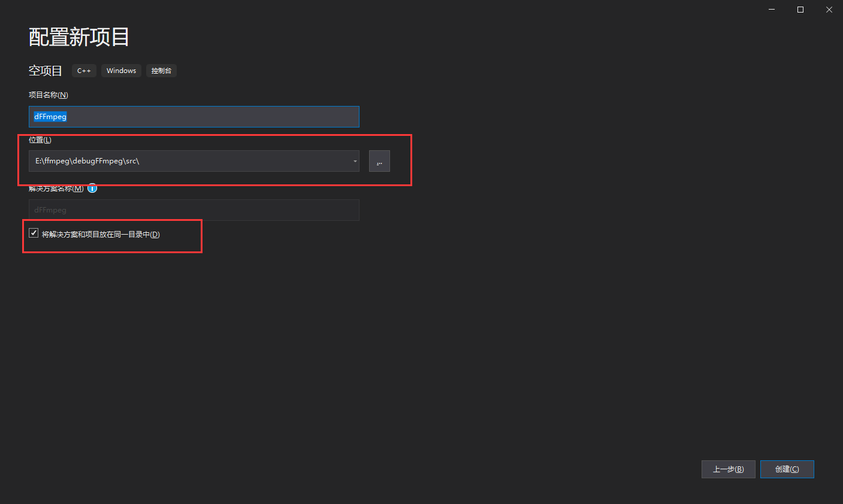Click the info icon beside 解决方案名称
Image resolution: width=843 pixels, height=504 pixels.
point(92,188)
